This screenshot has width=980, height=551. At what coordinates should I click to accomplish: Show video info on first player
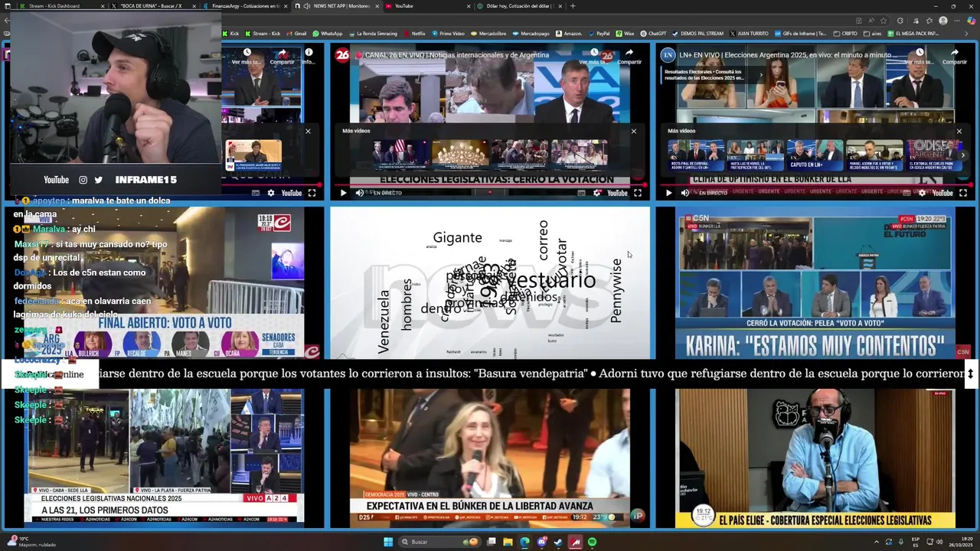coord(309,56)
